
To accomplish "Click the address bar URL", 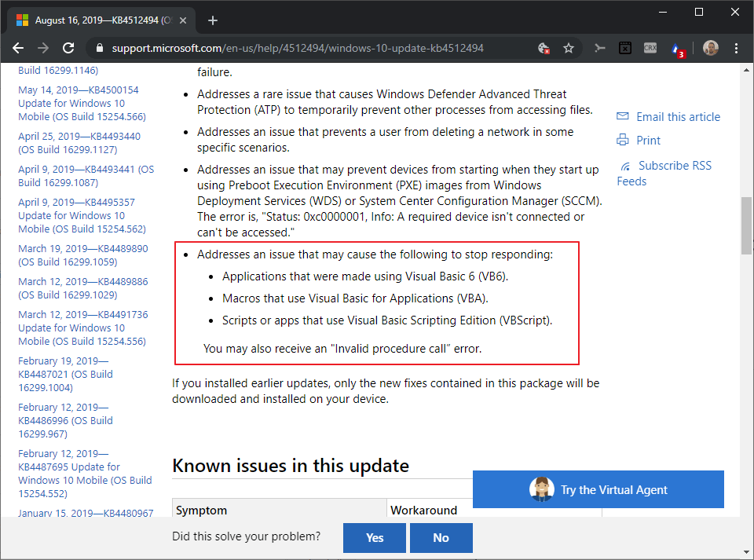I will point(298,48).
